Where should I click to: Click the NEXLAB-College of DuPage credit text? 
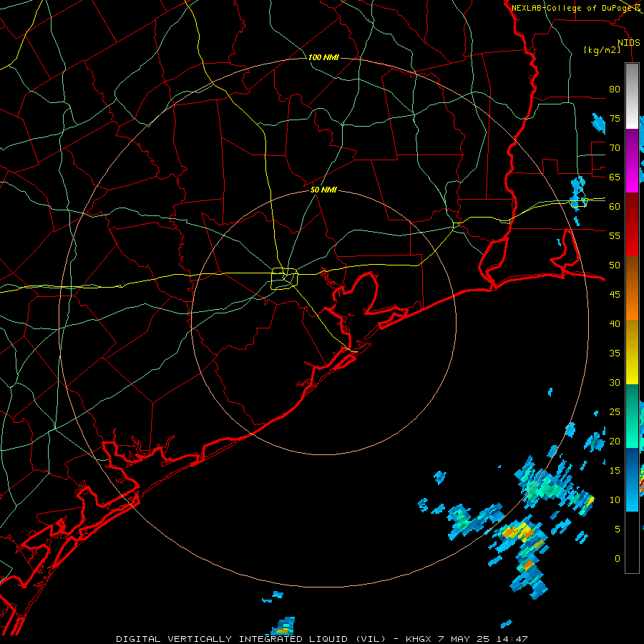571,8
